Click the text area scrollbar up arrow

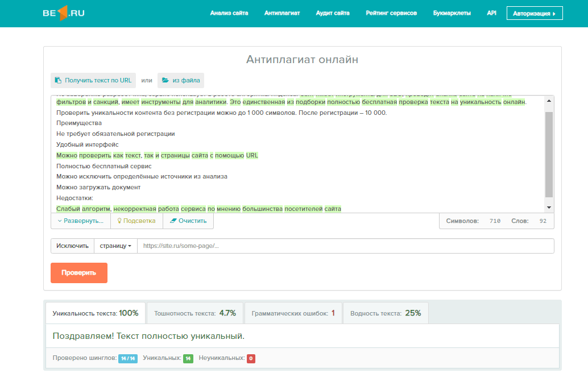(549, 101)
